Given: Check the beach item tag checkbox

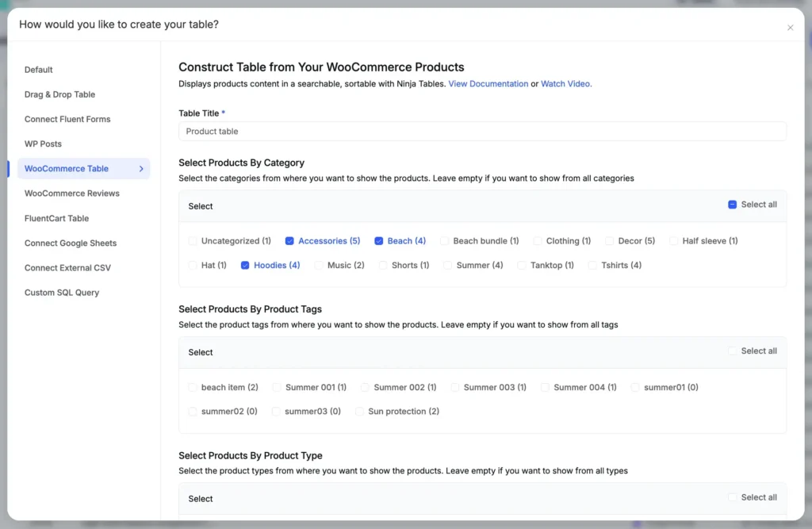Looking at the screenshot, I should pos(192,387).
